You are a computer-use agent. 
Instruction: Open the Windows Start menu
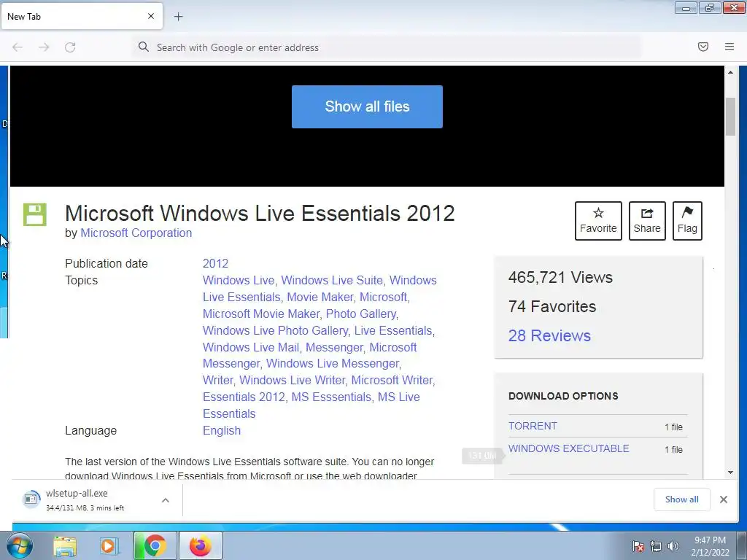pyautogui.click(x=19, y=545)
